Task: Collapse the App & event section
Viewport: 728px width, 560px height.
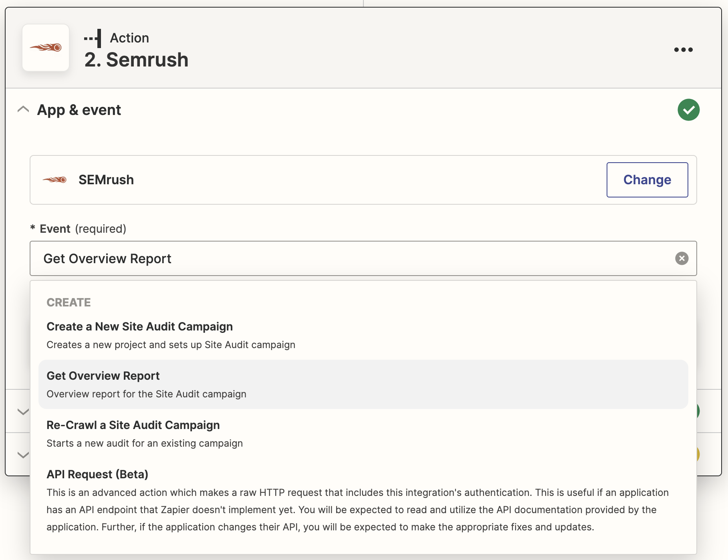Action: 23,109
